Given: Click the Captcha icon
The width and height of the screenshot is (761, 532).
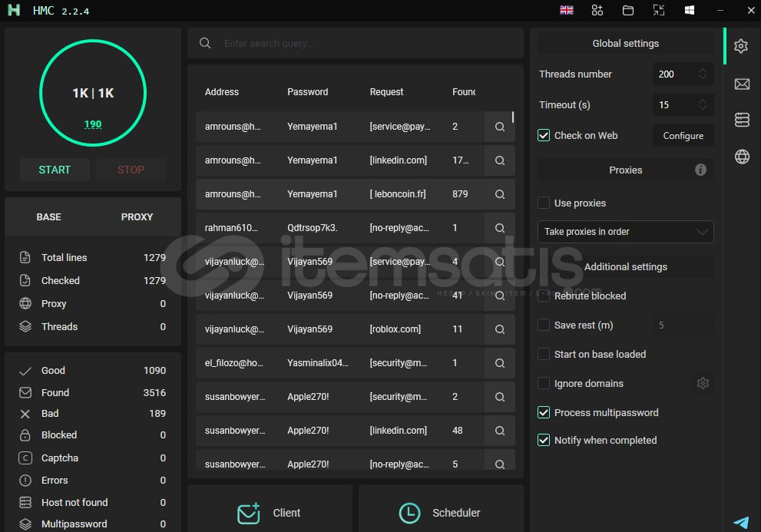Looking at the screenshot, I should coord(25,458).
